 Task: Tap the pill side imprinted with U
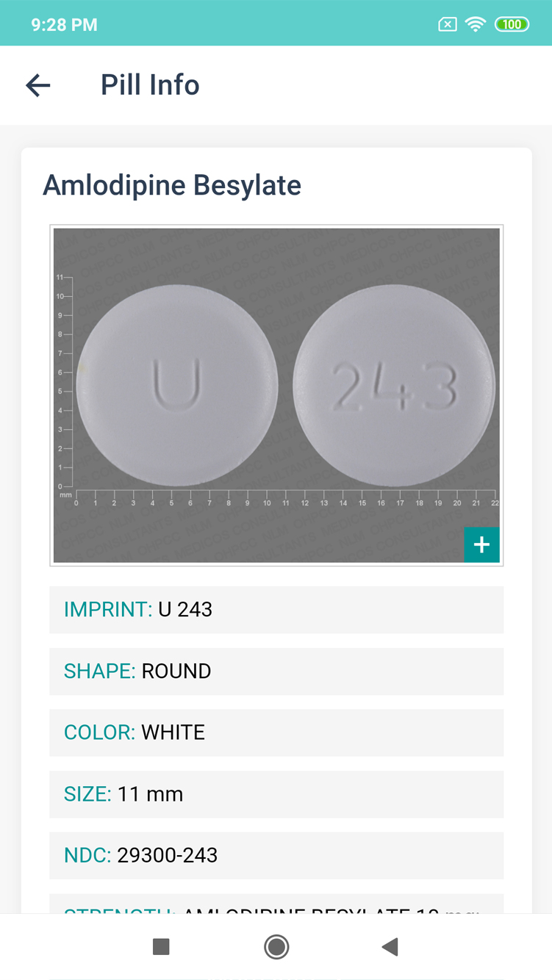pyautogui.click(x=177, y=386)
